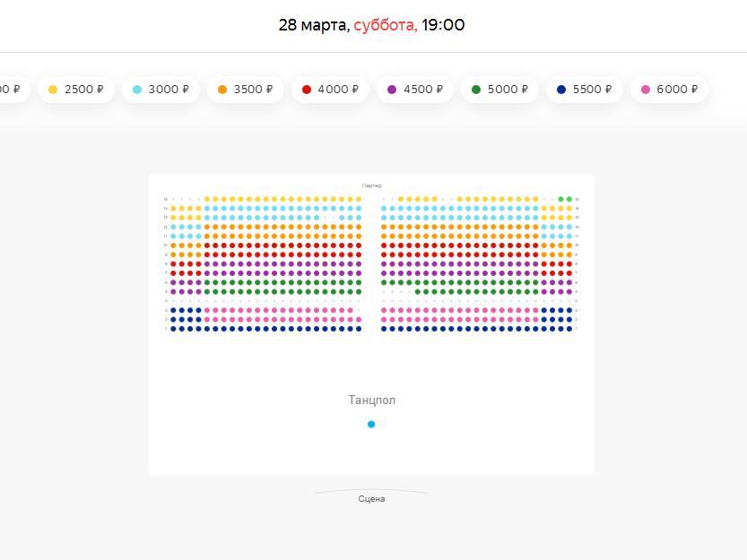Toggle the 4000 ₽ price filter
This screenshot has width=747, height=560.
330,90
